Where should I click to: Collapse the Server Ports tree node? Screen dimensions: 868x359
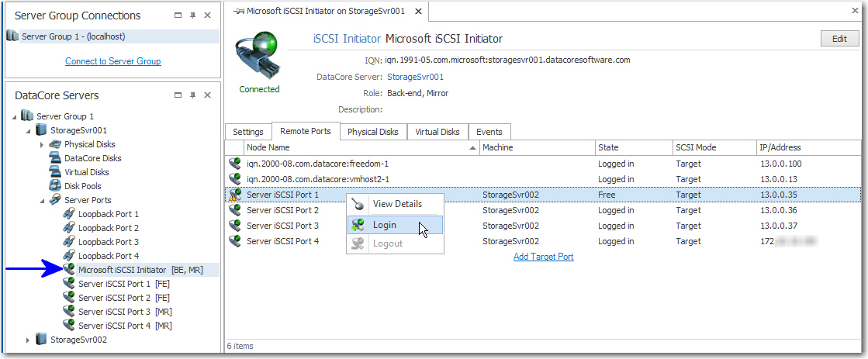point(42,200)
